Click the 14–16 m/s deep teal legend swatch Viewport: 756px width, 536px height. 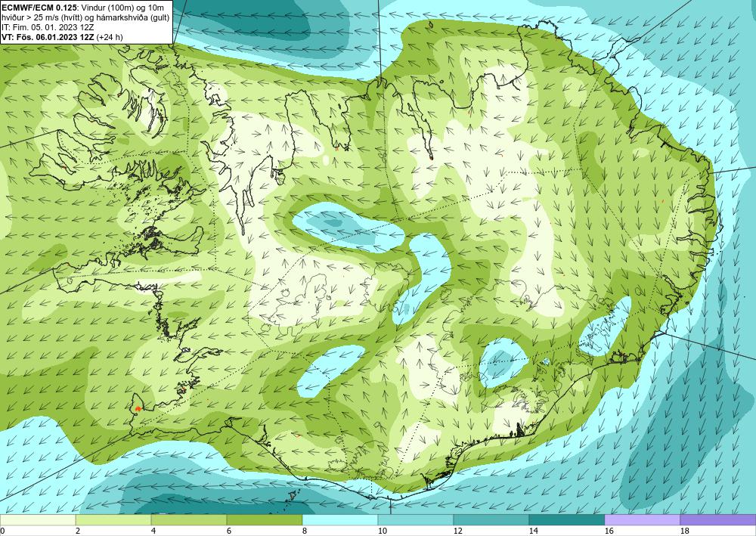point(567,520)
